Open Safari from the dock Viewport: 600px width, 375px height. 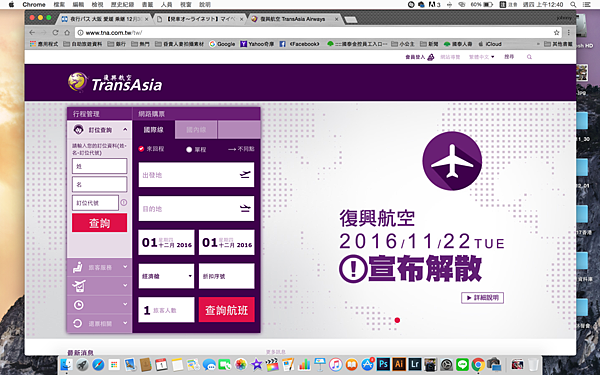pyautogui.click(x=98, y=364)
